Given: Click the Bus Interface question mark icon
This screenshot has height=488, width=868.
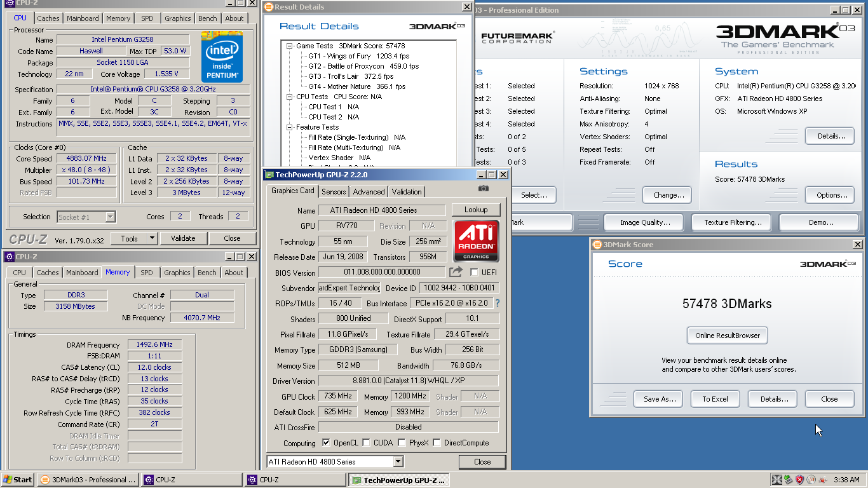Looking at the screenshot, I should [x=497, y=303].
